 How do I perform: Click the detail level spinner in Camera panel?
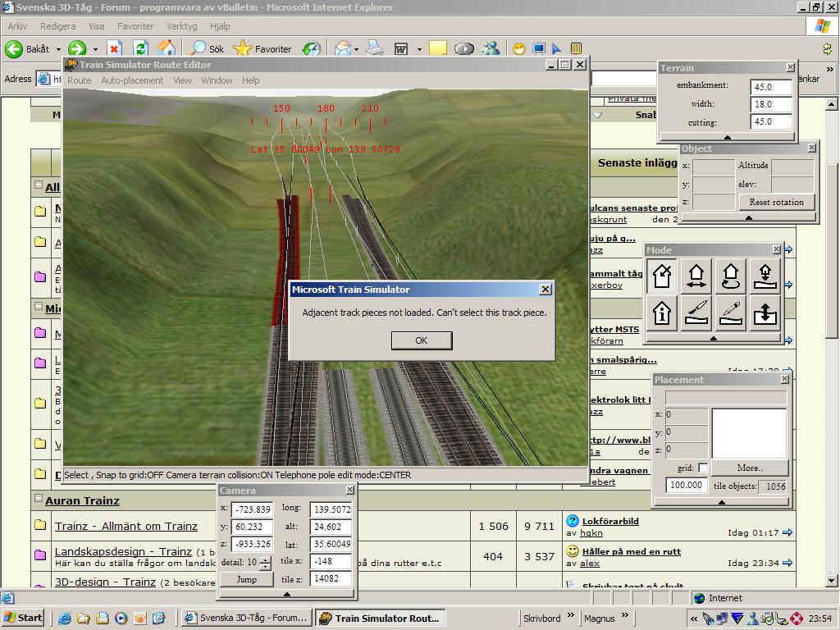(265, 563)
